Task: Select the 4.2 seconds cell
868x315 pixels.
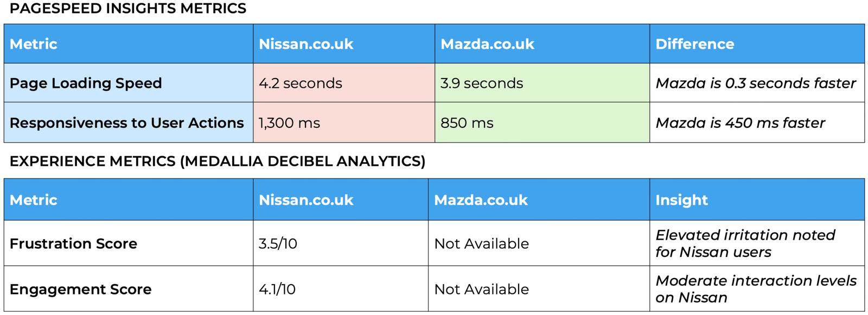Action: point(301,83)
